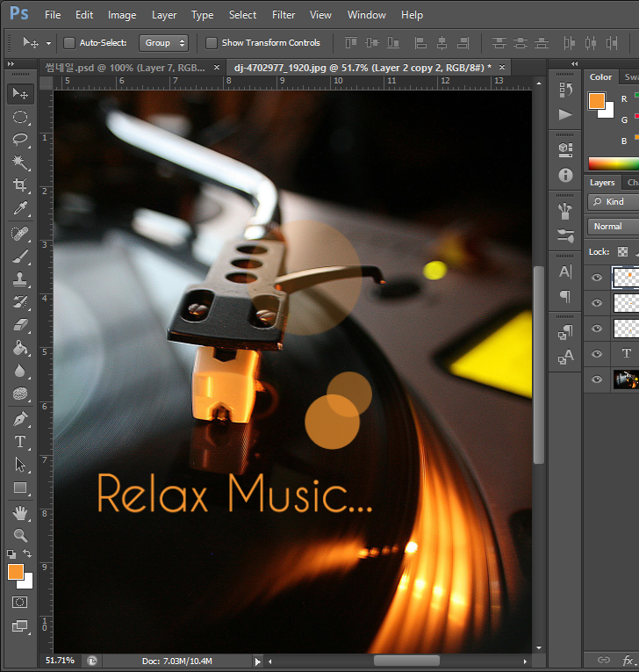
Task: Open the Layer menu
Action: pos(164,15)
